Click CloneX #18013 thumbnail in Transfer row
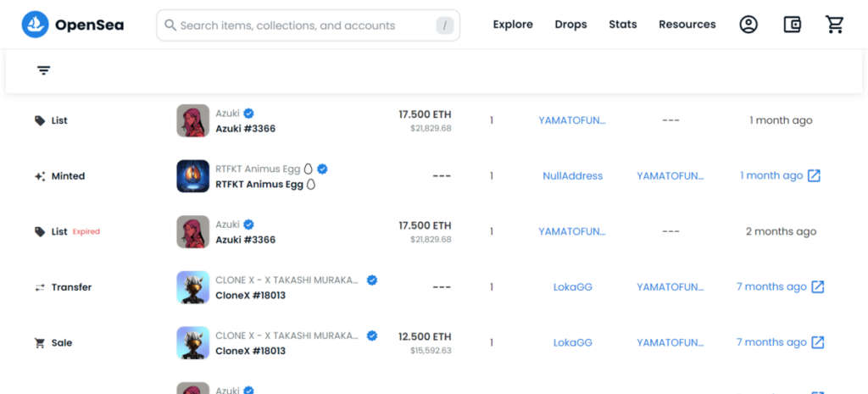 pos(193,287)
